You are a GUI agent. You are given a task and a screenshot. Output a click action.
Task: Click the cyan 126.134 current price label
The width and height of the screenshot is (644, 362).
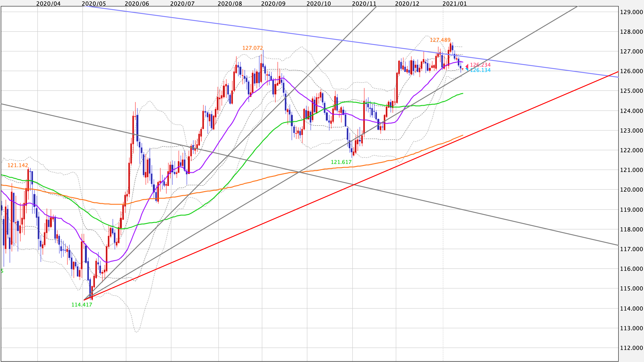click(480, 70)
